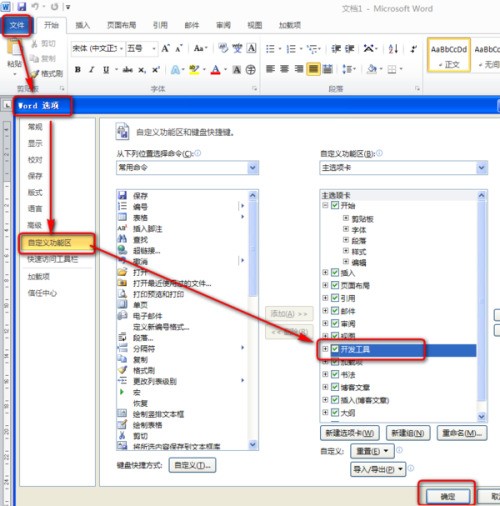Screen dimensions: 500x506
Task: Click the shading paint bucket icon
Action: [371, 69]
